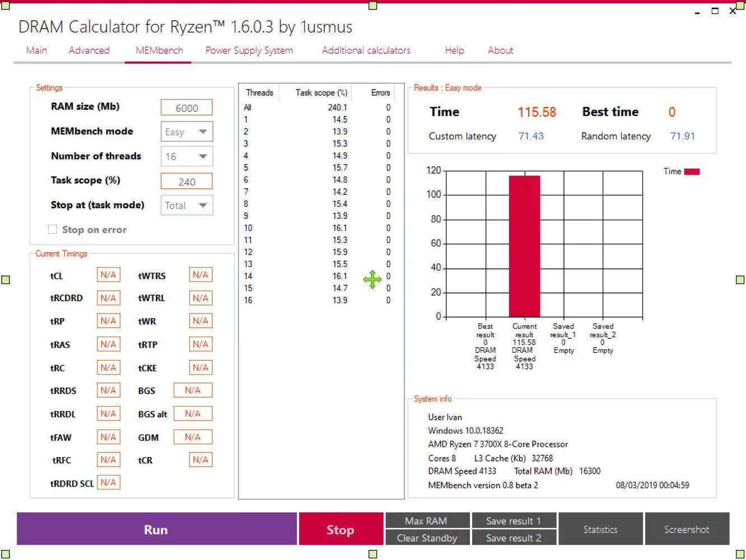Open the Power Supply System tab
Viewport: 746px width, 560px height.
click(249, 50)
